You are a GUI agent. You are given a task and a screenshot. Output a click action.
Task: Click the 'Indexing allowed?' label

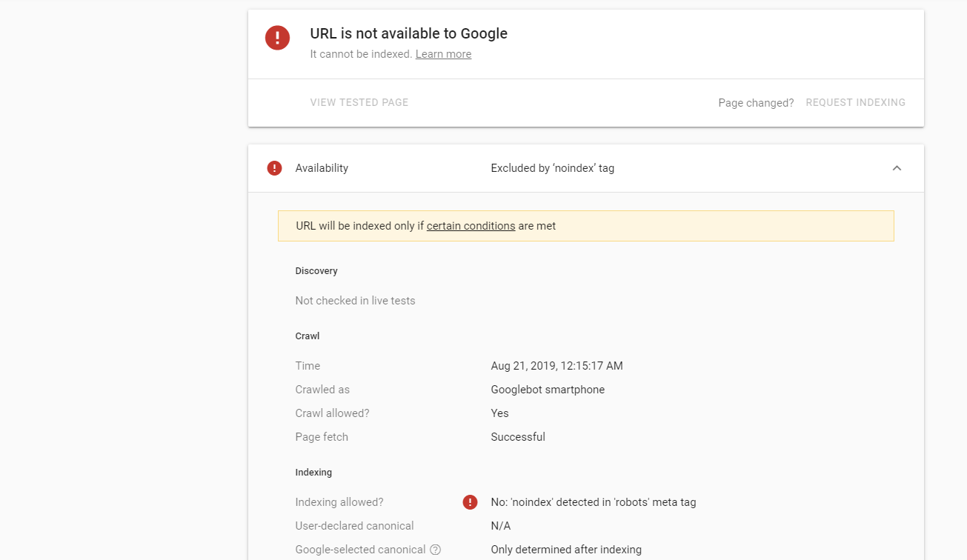click(x=339, y=502)
